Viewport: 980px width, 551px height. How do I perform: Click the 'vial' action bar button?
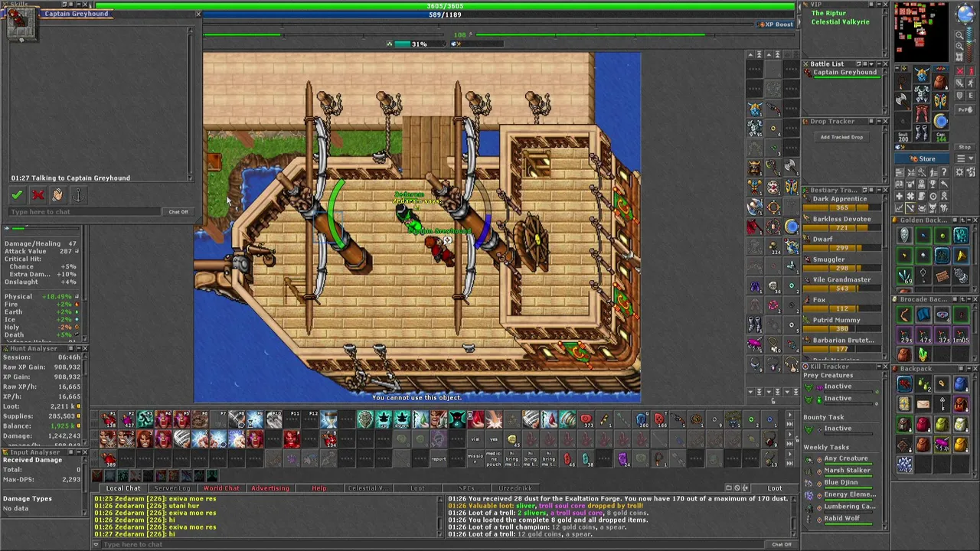pyautogui.click(x=475, y=439)
